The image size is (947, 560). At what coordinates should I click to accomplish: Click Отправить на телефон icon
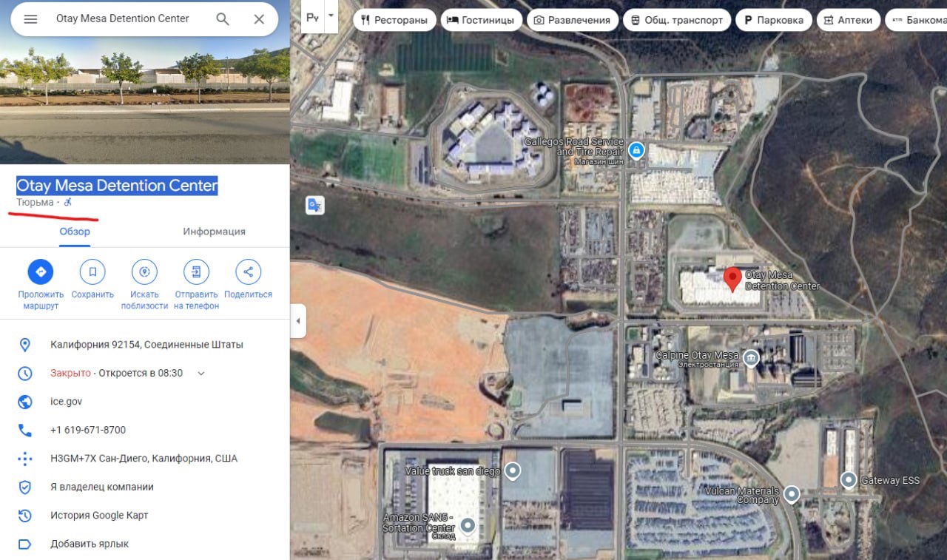[196, 271]
